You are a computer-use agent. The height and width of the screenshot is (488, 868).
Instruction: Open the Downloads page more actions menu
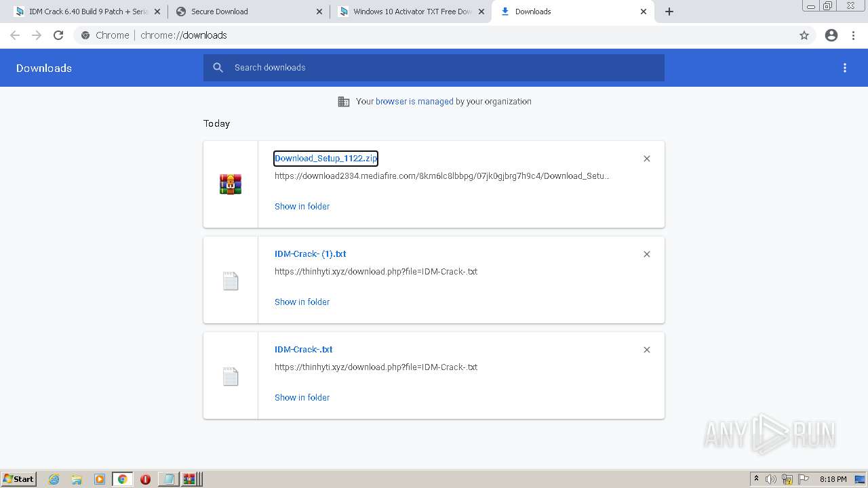point(845,68)
